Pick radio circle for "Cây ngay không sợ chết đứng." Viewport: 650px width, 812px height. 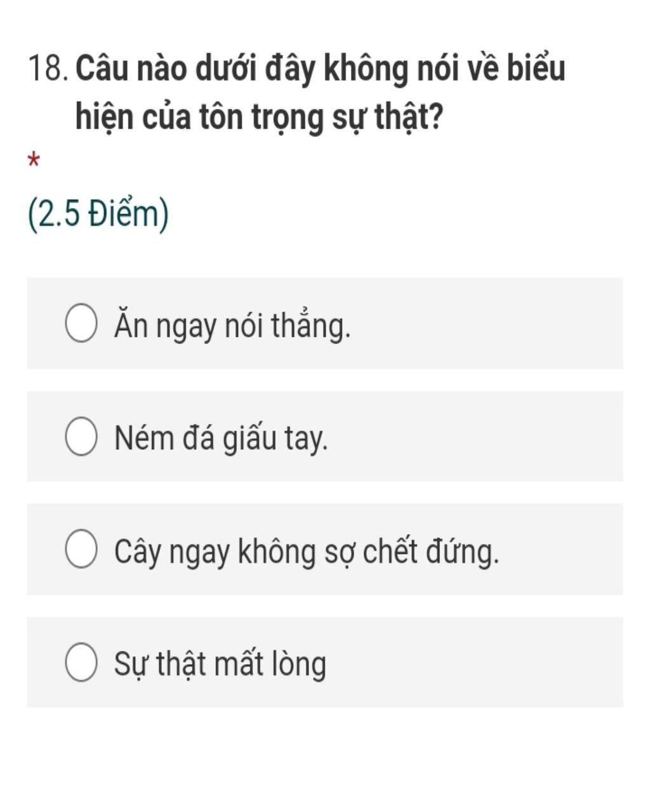pyautogui.click(x=81, y=549)
